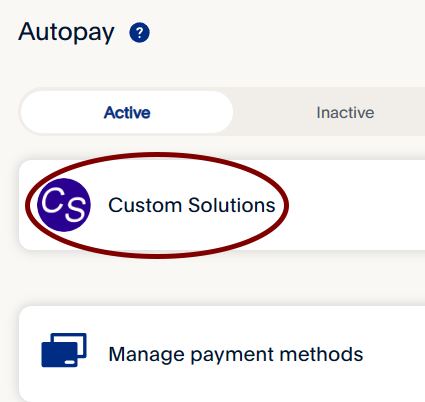
Task: Click the Manage payment methods cards icon
Action: click(x=64, y=350)
